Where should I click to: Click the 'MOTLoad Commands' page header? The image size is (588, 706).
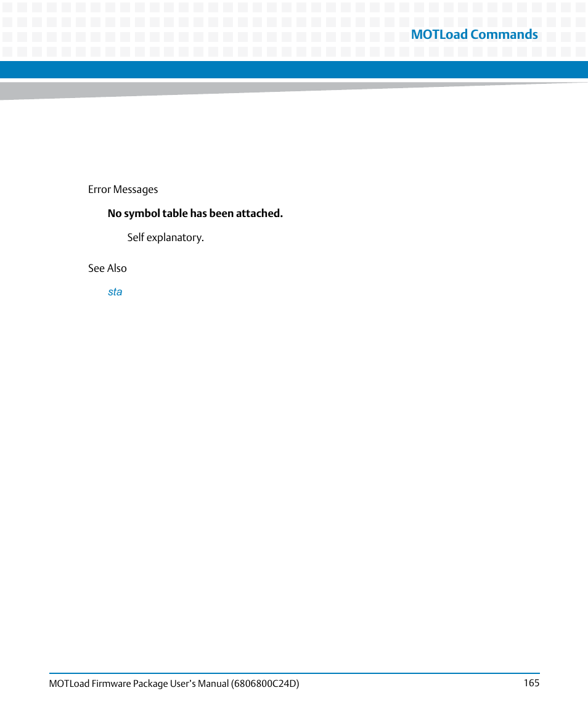(x=474, y=34)
